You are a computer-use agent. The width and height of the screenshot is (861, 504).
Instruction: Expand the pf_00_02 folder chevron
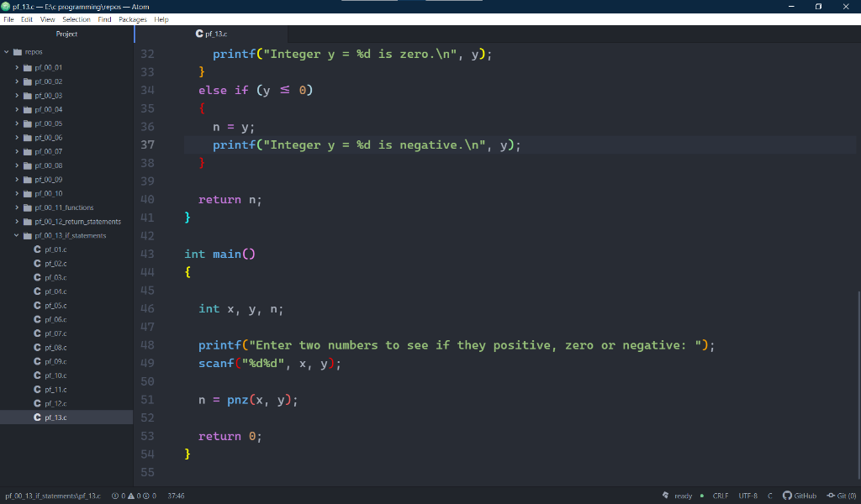click(17, 81)
